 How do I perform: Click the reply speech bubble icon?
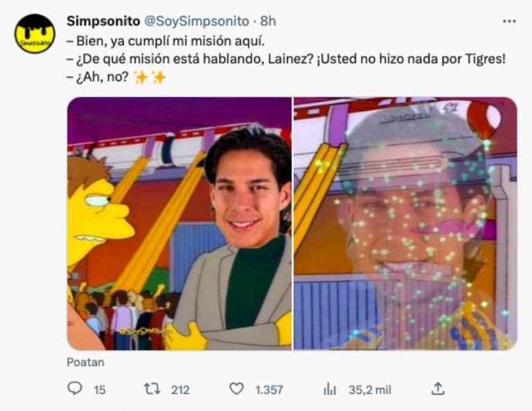tap(75, 389)
